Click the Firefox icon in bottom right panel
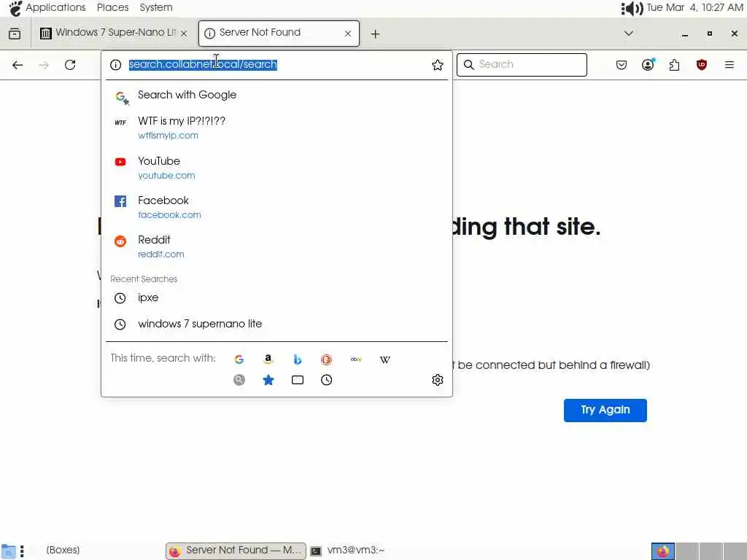 (662, 551)
